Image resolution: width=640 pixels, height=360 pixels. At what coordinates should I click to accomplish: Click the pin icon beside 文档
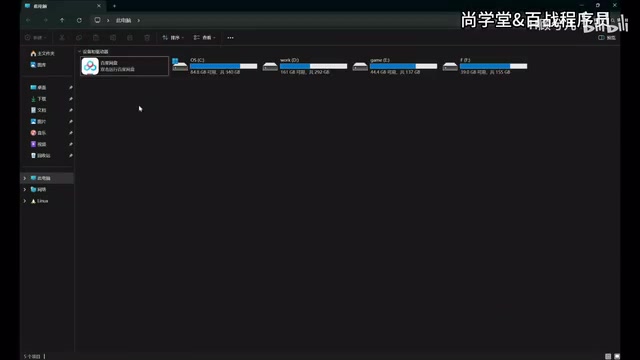pos(71,110)
